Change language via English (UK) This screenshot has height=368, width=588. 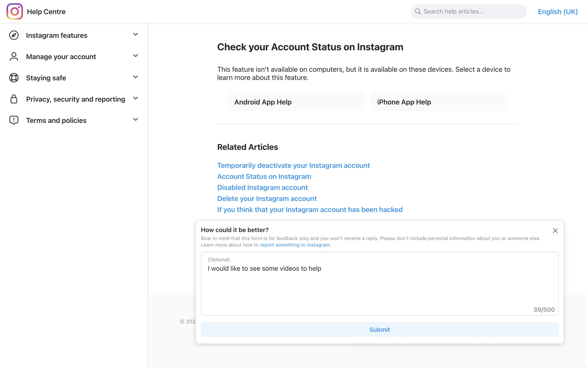pyautogui.click(x=557, y=12)
